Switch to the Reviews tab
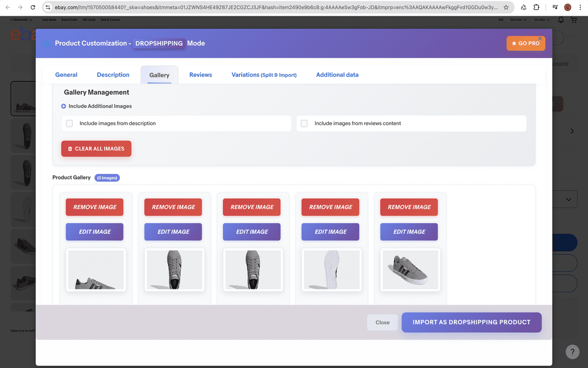 (200, 75)
